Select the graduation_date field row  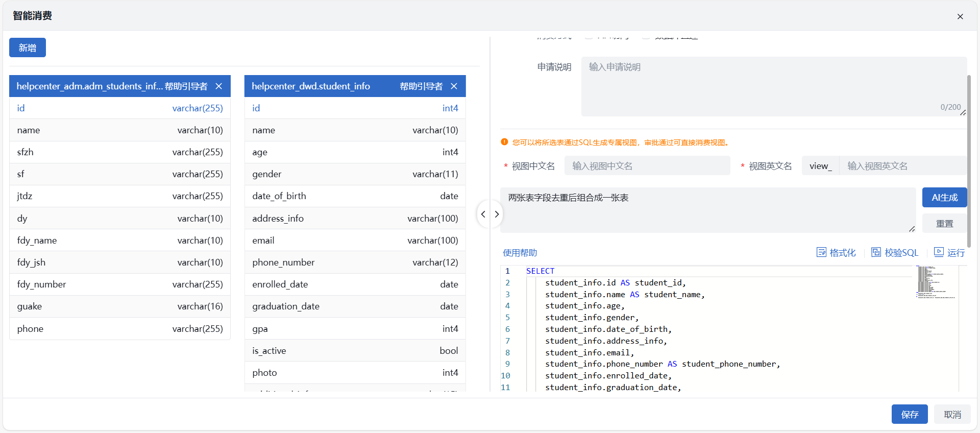355,306
